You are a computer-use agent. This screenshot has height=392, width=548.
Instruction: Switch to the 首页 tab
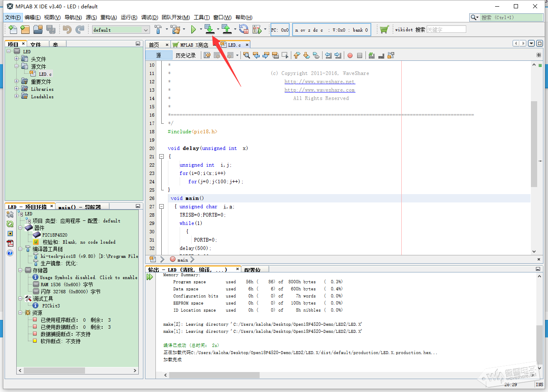click(x=154, y=45)
